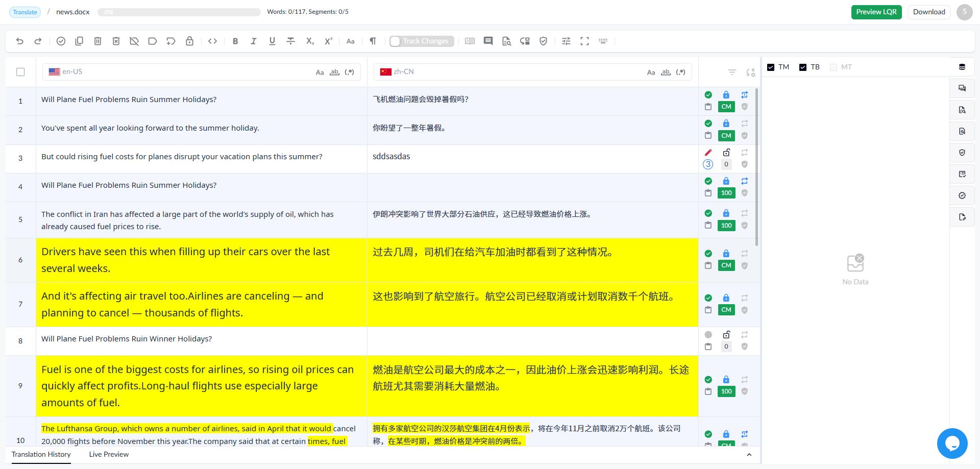Screen dimensions: 980x469
Task: Apply strikethrough formatting
Action: [x=290, y=41]
